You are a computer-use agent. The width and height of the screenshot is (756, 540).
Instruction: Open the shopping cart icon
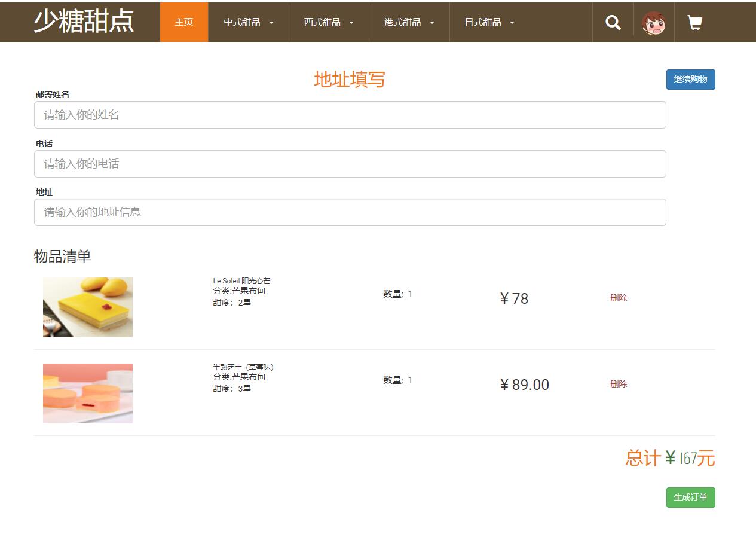(x=694, y=22)
